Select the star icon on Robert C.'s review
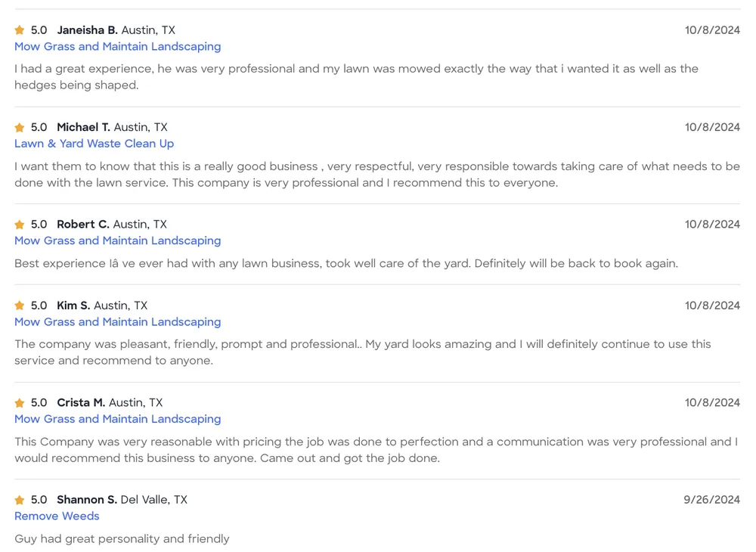 point(20,225)
